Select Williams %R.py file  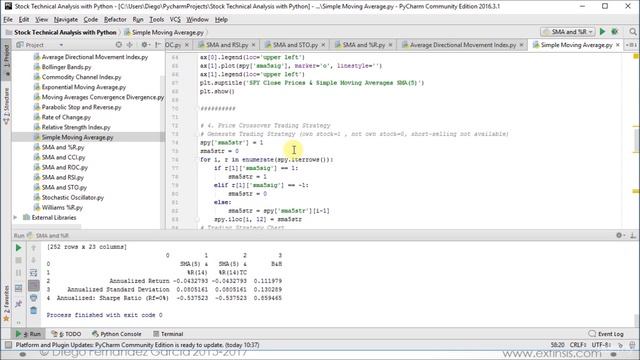point(62,207)
